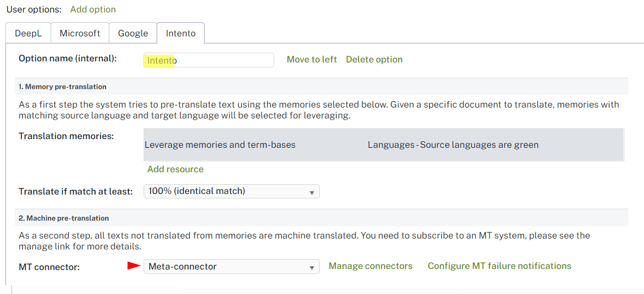
Task: Click the Languages column header text
Action: click(x=453, y=145)
